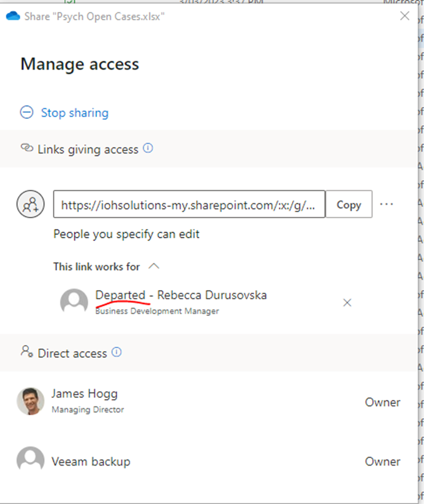The image size is (424, 504).
Task: Click the chain link icon before Links giving access
Action: 27,148
